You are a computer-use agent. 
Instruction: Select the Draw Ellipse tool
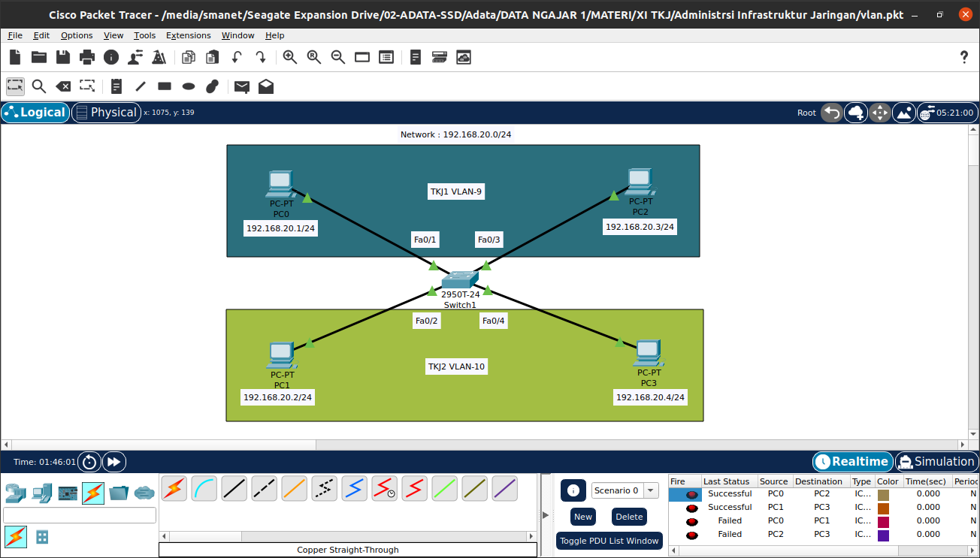(189, 86)
